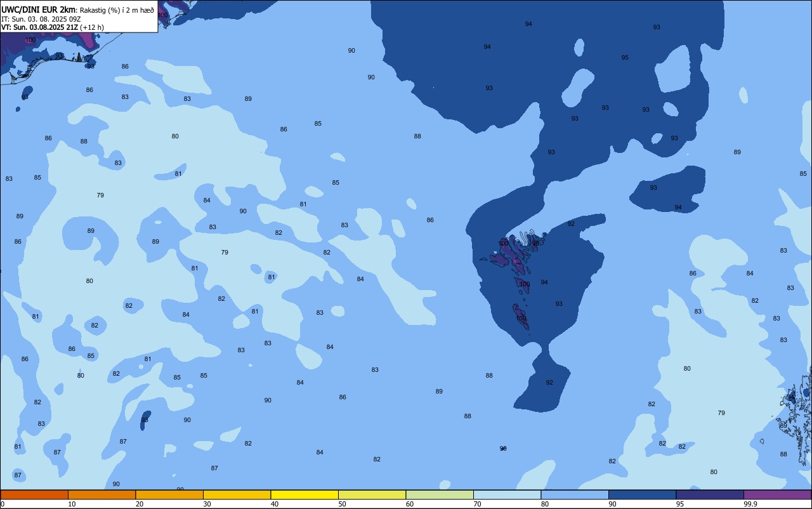Click the '70' legend scale label
The height and width of the screenshot is (509, 812).
pos(477,504)
